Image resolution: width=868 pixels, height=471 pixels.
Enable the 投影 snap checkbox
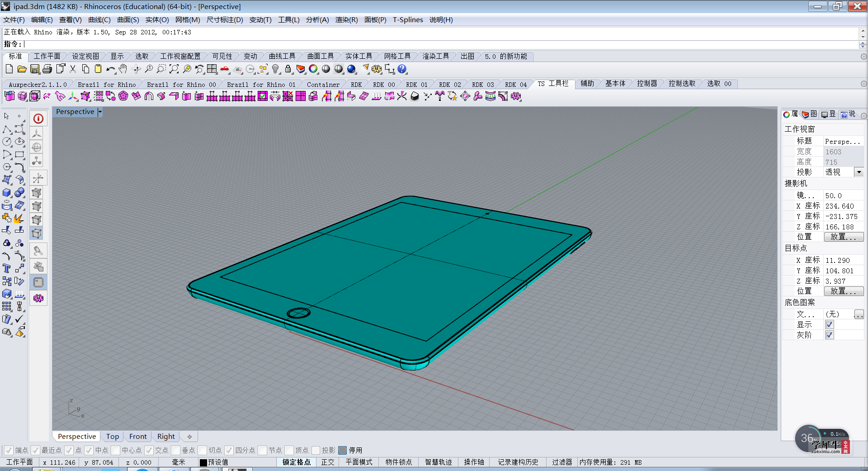click(316, 450)
